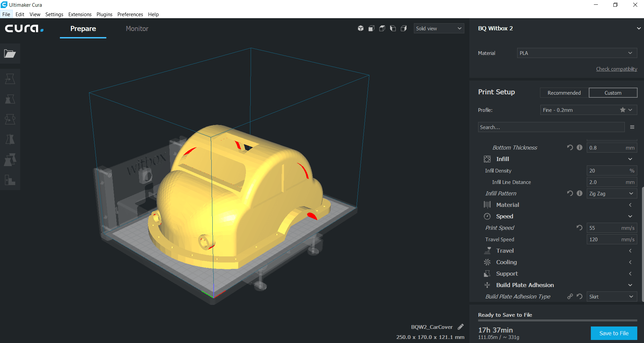The image size is (644, 343).
Task: Switch Print Setup to Custom mode
Action: pyautogui.click(x=613, y=93)
